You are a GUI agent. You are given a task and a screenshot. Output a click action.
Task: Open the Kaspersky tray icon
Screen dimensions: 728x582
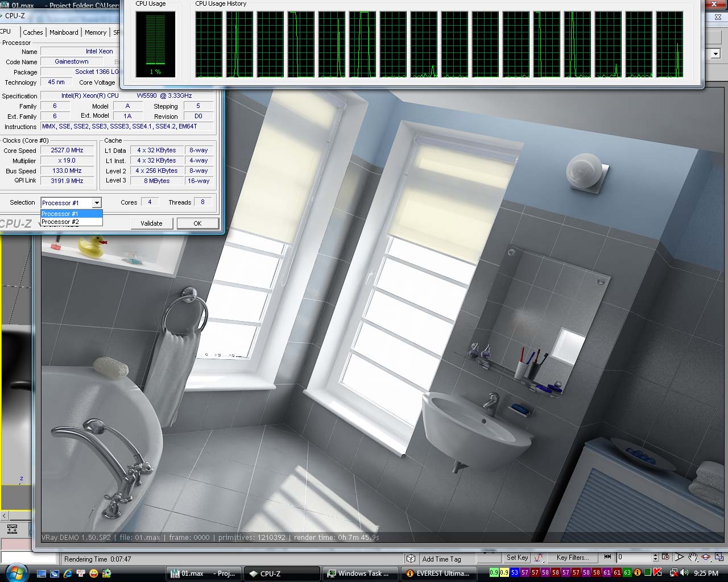click(657, 572)
